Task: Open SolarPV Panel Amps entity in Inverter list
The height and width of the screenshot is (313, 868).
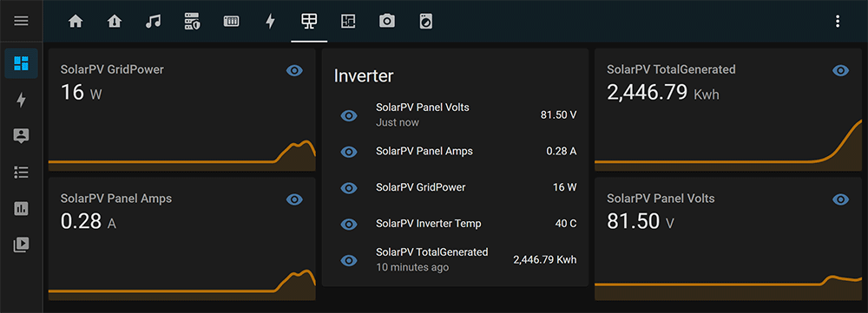Action: pyautogui.click(x=455, y=152)
